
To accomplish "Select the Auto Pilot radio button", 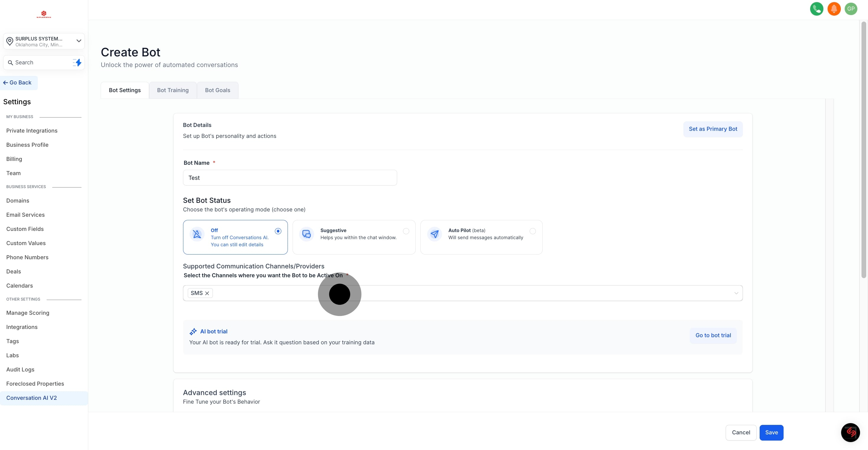I will coord(532,231).
